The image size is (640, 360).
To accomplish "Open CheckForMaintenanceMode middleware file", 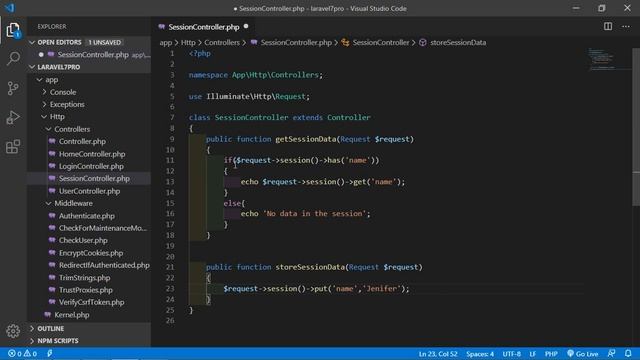I will click(x=102, y=228).
